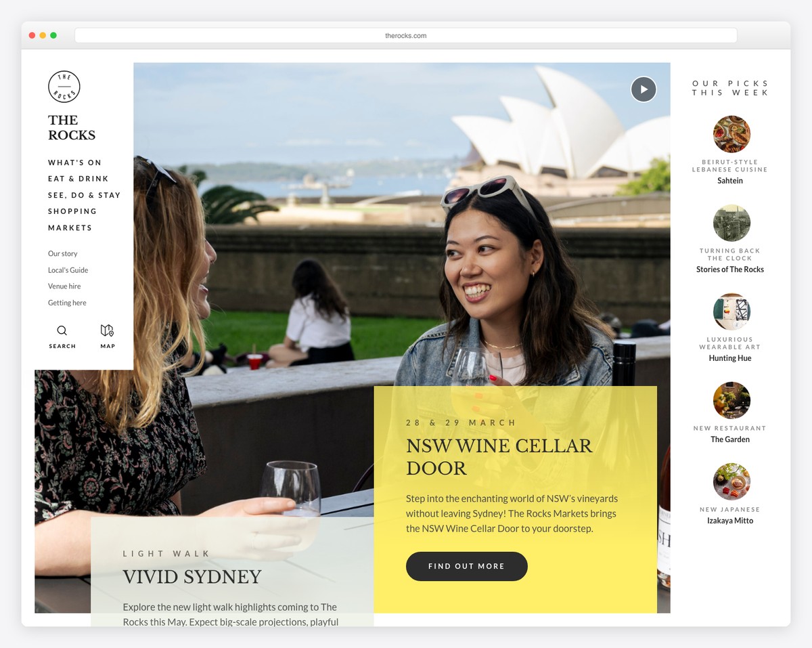The height and width of the screenshot is (648, 812).
Task: Open Stories of The Rocks thumbnail
Action: pos(731,223)
